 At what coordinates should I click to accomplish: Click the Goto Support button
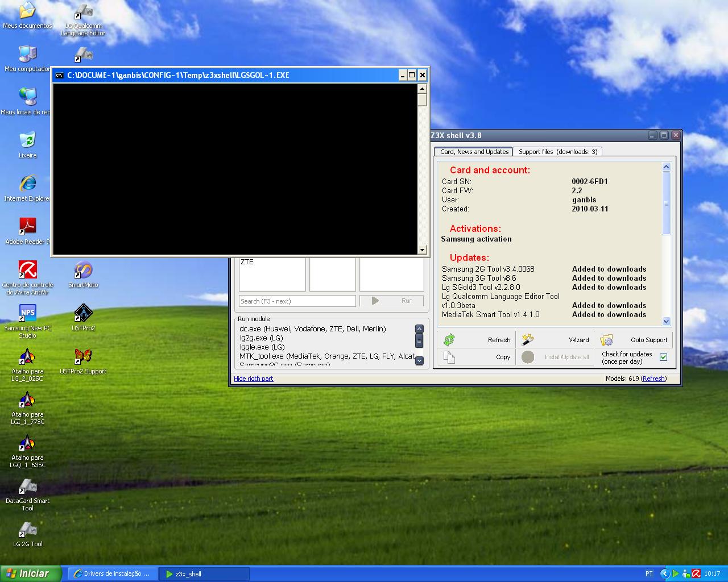[x=633, y=340]
